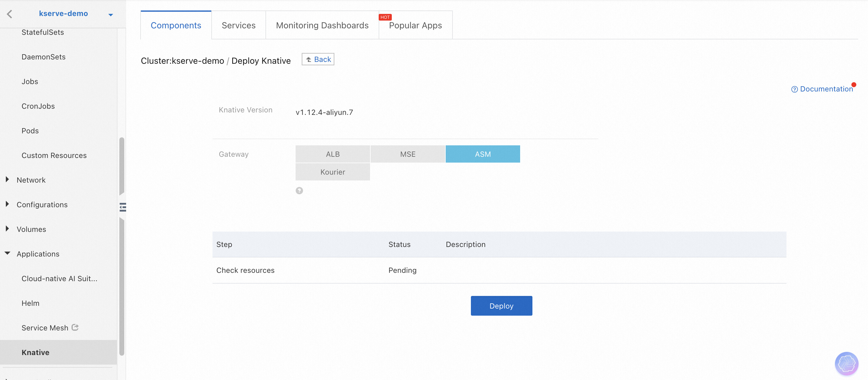The image size is (868, 380).
Task: Open Service Mesh in the sidebar
Action: coord(45,328)
